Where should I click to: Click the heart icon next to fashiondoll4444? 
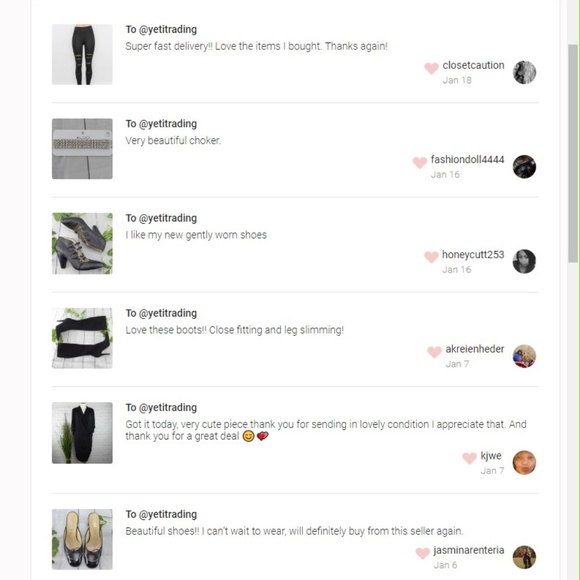[420, 162]
